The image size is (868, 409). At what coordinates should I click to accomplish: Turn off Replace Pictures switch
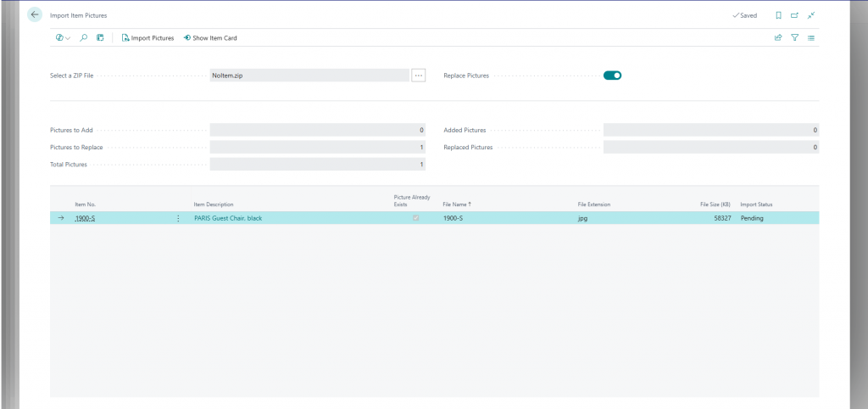point(612,76)
